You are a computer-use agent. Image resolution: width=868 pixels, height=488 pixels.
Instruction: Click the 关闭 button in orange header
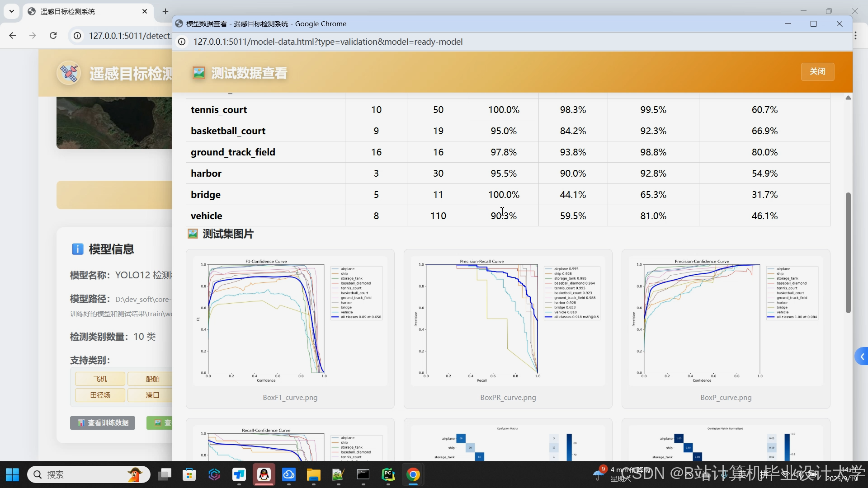click(817, 71)
